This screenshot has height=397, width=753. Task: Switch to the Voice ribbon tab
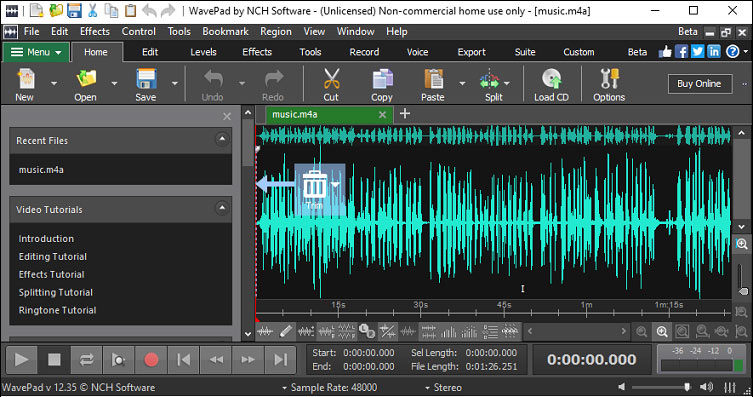(x=417, y=52)
